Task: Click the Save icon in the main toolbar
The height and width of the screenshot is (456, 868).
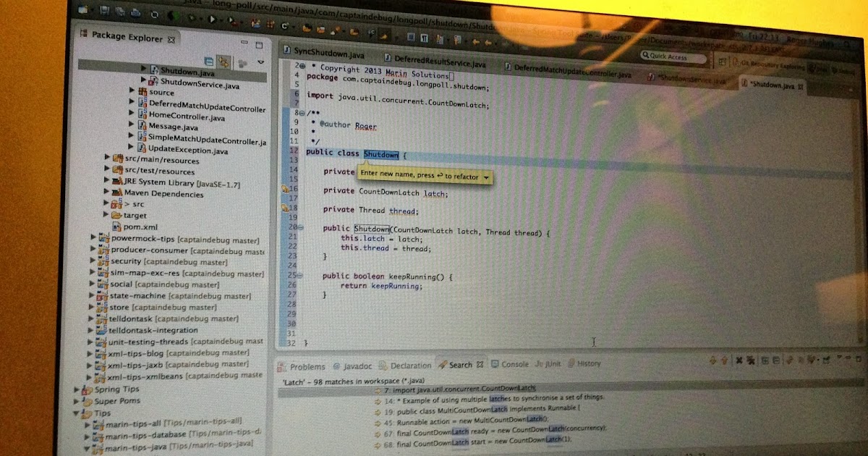Action: point(103,11)
